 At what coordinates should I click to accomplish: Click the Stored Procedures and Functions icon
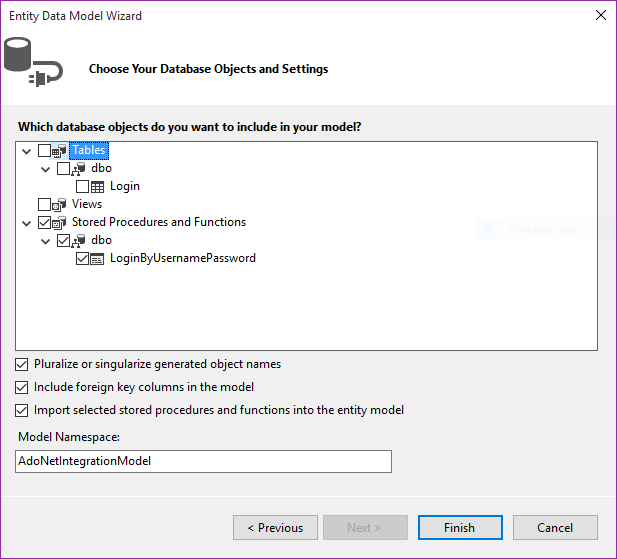[x=59, y=223]
